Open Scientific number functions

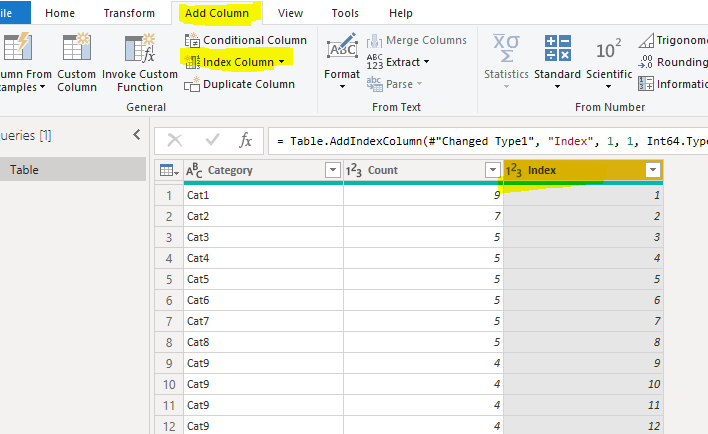(x=609, y=61)
